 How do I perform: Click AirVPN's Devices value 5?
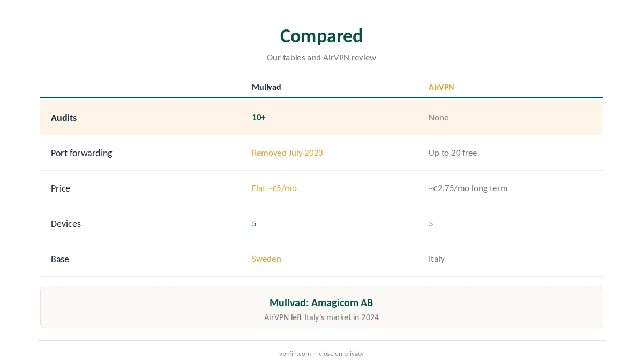[x=431, y=223]
